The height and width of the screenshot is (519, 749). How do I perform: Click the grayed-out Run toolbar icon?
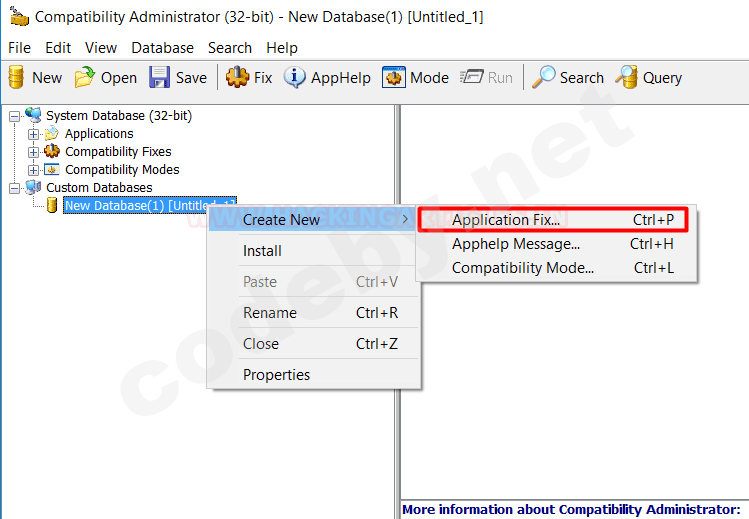[x=471, y=77]
